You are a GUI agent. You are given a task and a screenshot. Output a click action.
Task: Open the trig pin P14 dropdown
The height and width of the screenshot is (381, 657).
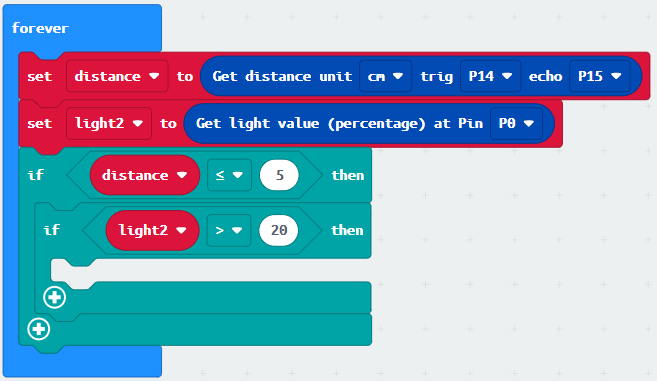(490, 76)
